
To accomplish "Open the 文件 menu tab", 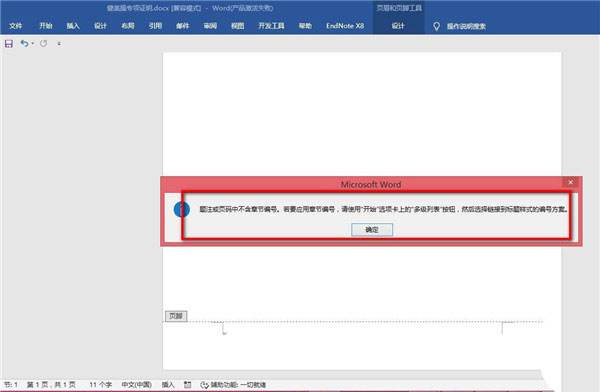I will coord(16,26).
